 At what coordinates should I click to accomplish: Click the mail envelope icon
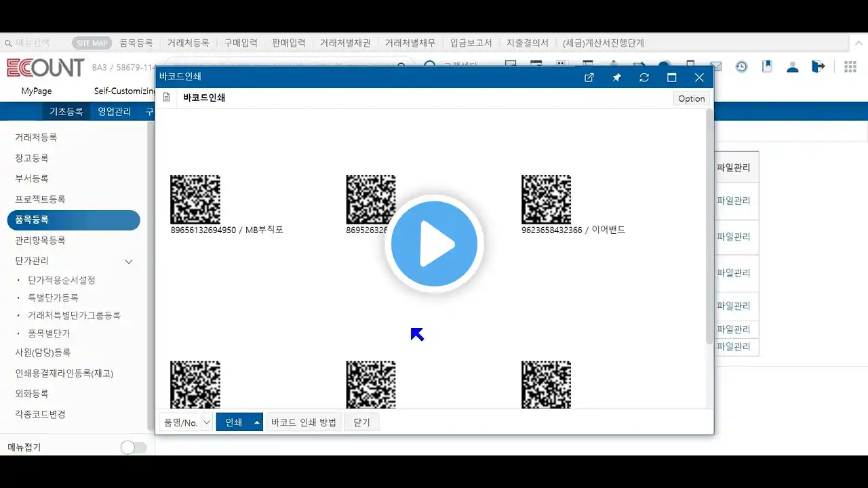[716, 66]
